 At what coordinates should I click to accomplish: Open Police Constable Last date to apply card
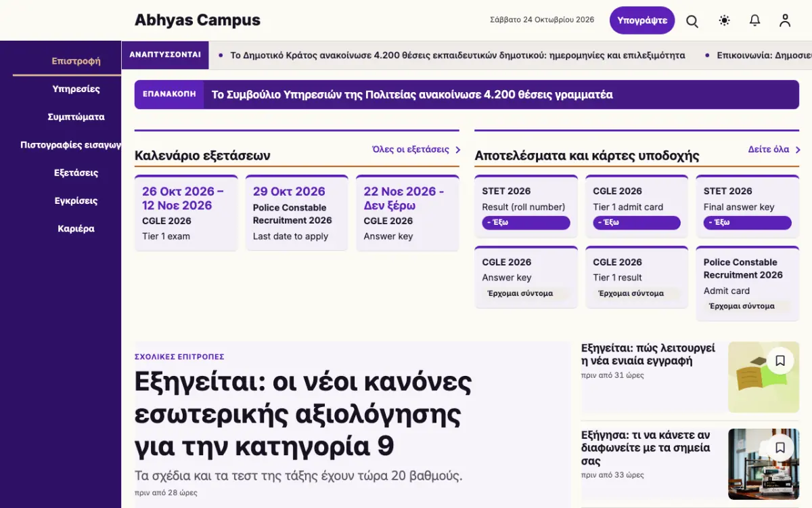coord(297,213)
